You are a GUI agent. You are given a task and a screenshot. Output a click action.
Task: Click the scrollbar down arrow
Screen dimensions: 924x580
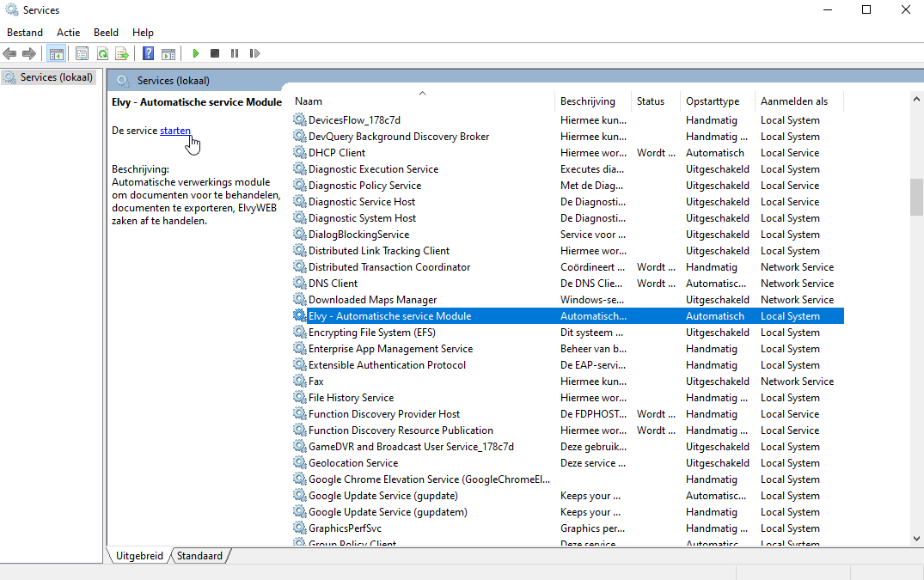coord(916,538)
